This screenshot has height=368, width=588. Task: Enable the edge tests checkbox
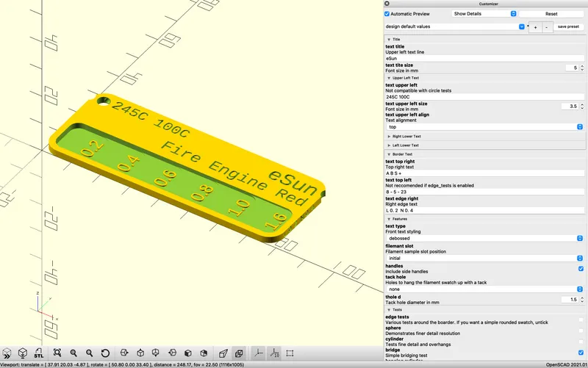point(581,320)
